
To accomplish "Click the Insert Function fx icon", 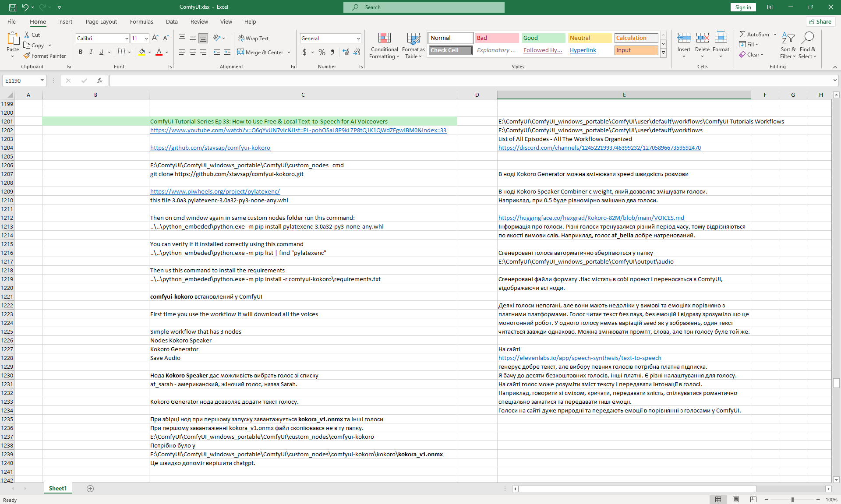I will click(x=100, y=81).
